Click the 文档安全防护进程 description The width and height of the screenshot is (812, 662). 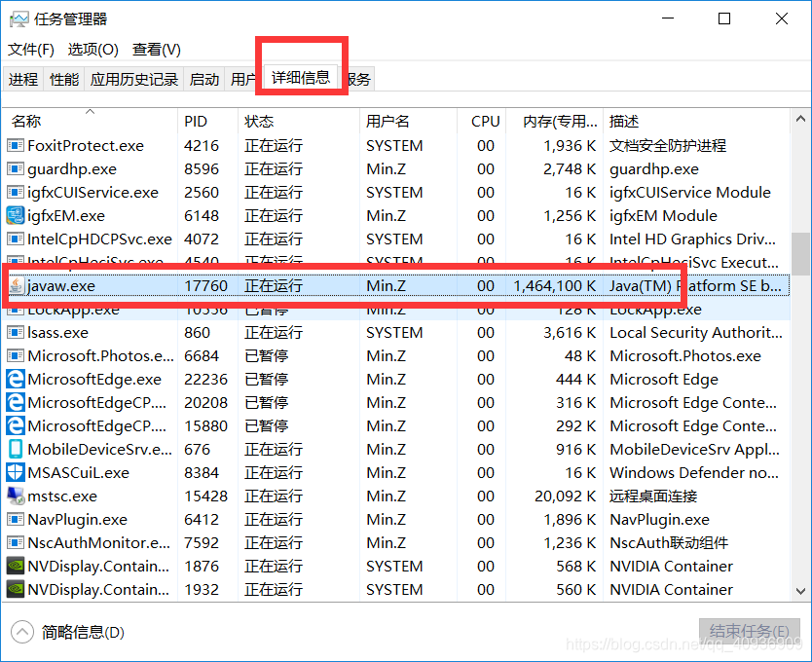tap(668, 146)
